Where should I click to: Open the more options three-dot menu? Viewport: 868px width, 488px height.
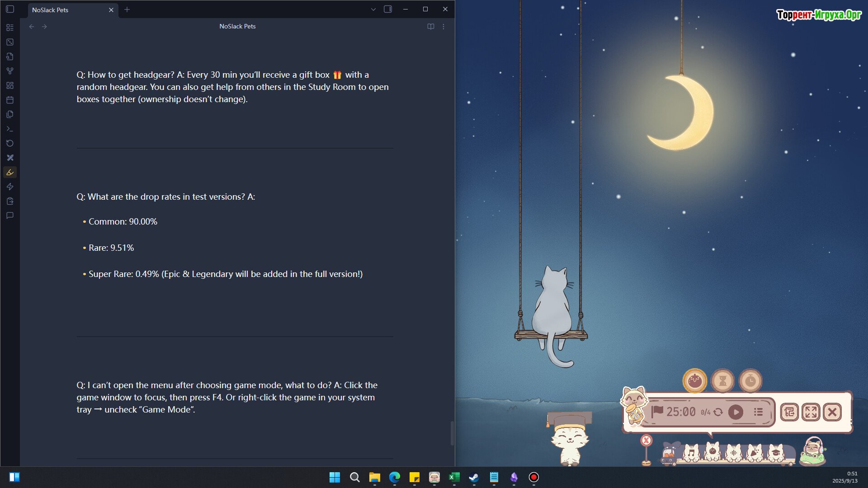pyautogui.click(x=443, y=27)
